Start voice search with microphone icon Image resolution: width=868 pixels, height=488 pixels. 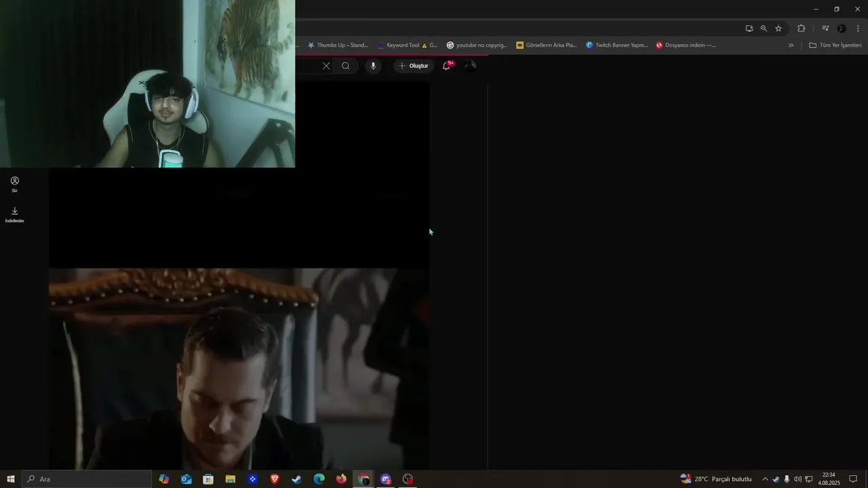click(373, 66)
